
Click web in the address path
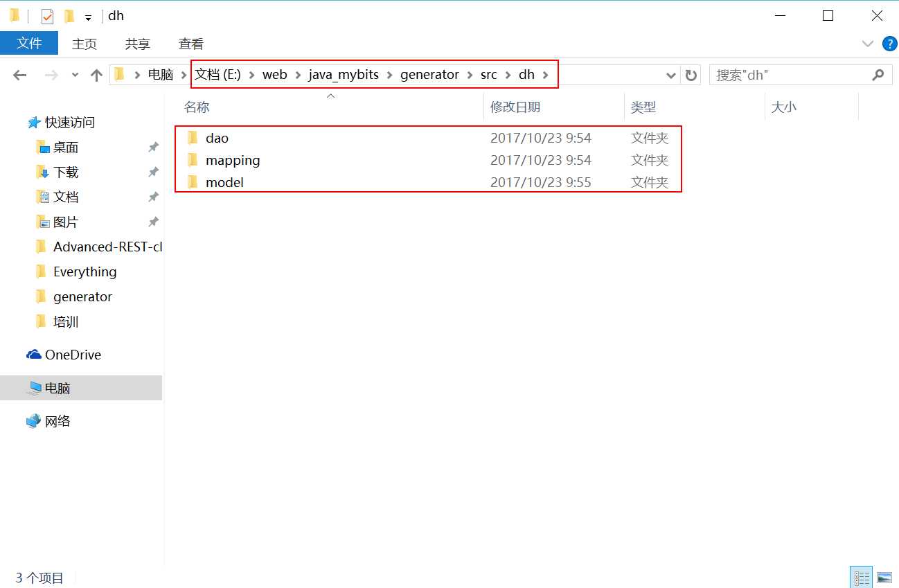tap(274, 75)
